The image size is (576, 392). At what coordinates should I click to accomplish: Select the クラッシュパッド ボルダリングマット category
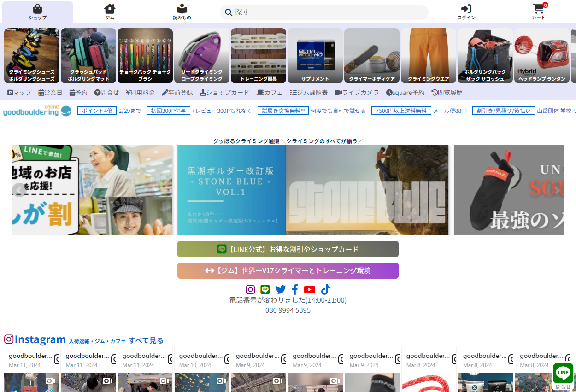88,56
